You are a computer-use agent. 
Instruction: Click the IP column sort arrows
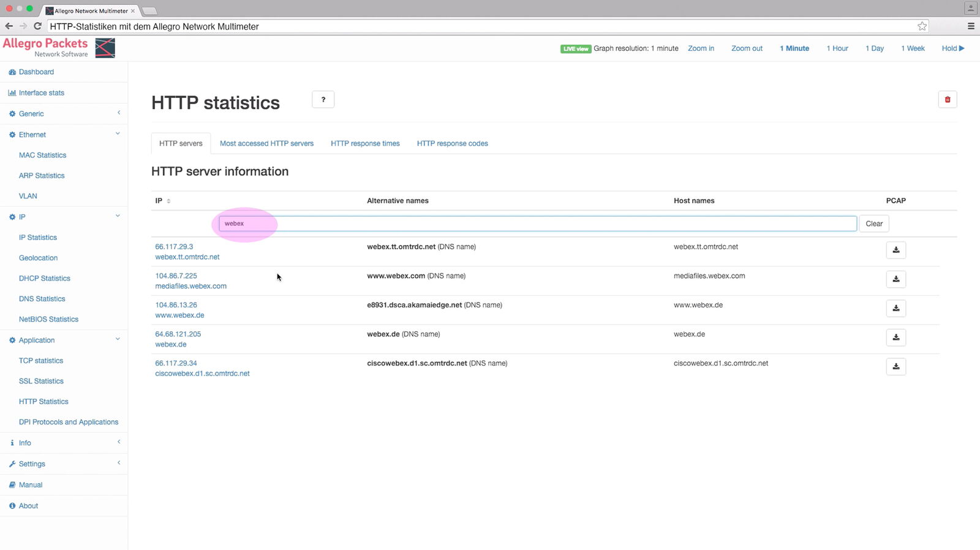pos(168,202)
